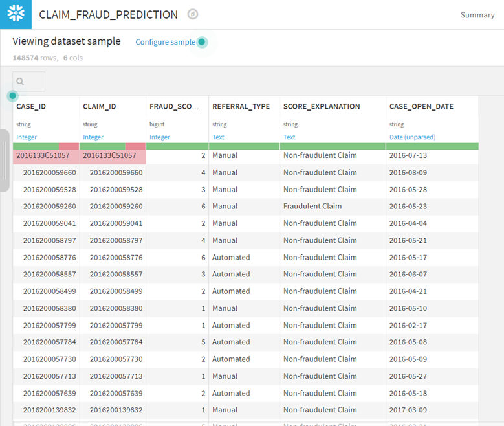This screenshot has width=504, height=426.
Task: Expand the REFERRAL_TYPE column header
Action: [241, 107]
